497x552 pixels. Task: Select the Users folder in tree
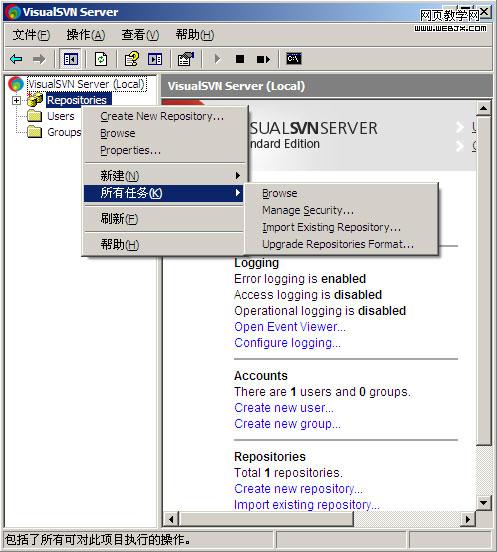(61, 116)
